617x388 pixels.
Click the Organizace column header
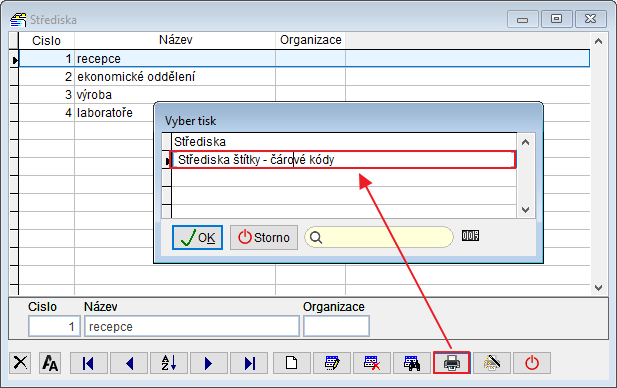coord(310,40)
